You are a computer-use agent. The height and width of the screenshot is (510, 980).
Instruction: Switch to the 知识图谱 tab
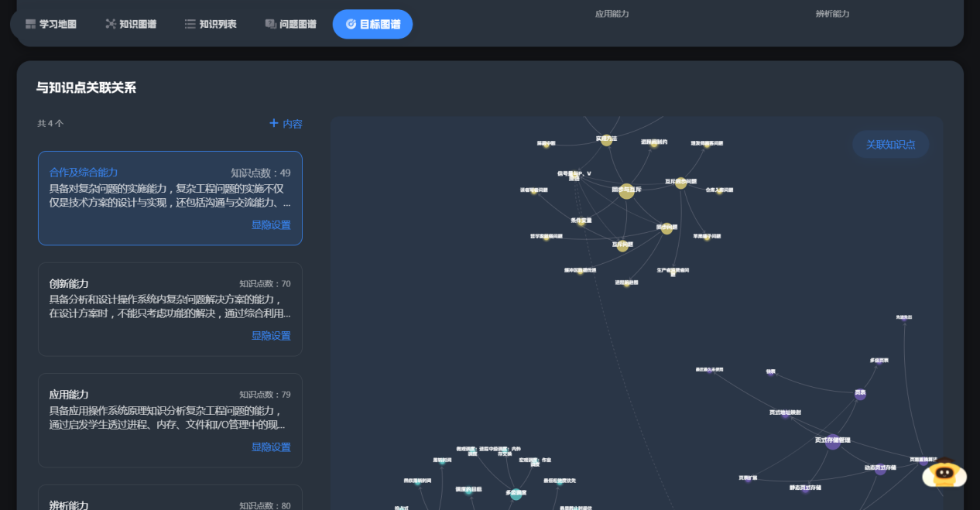coord(131,24)
